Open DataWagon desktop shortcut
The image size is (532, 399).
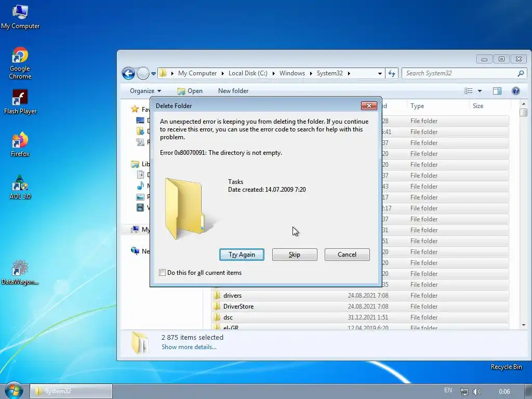(x=20, y=272)
